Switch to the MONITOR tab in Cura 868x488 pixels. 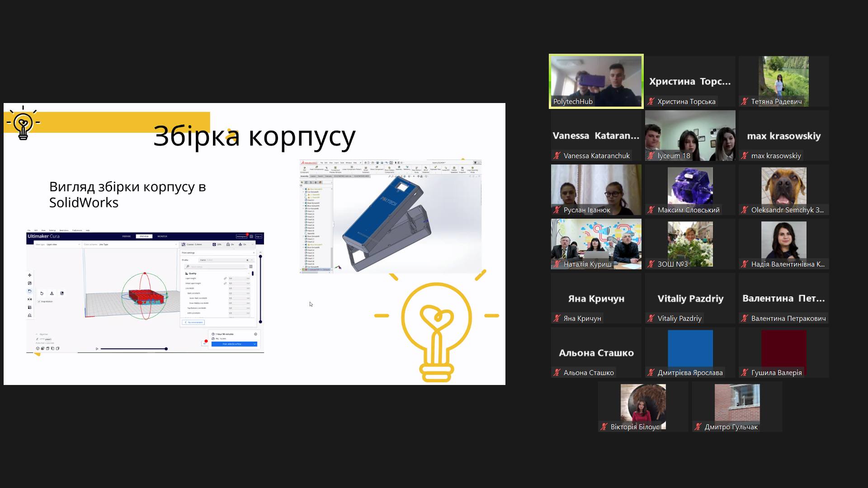pyautogui.click(x=162, y=236)
